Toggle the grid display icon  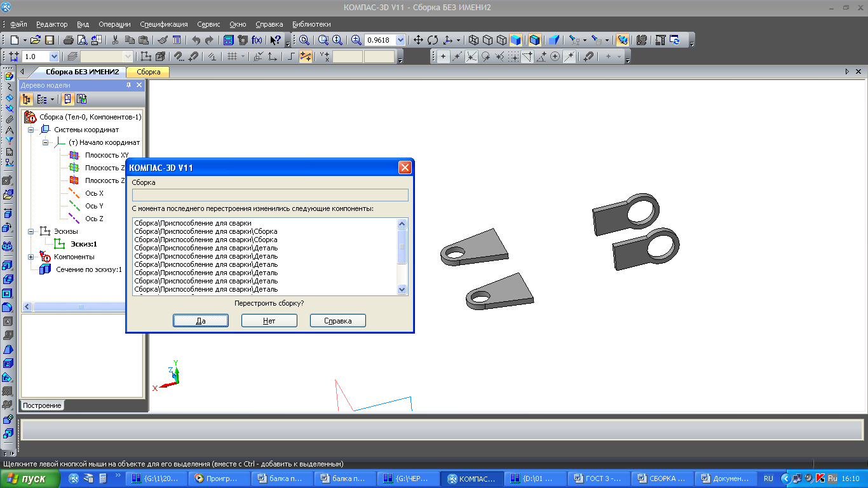pyautogui.click(x=233, y=57)
